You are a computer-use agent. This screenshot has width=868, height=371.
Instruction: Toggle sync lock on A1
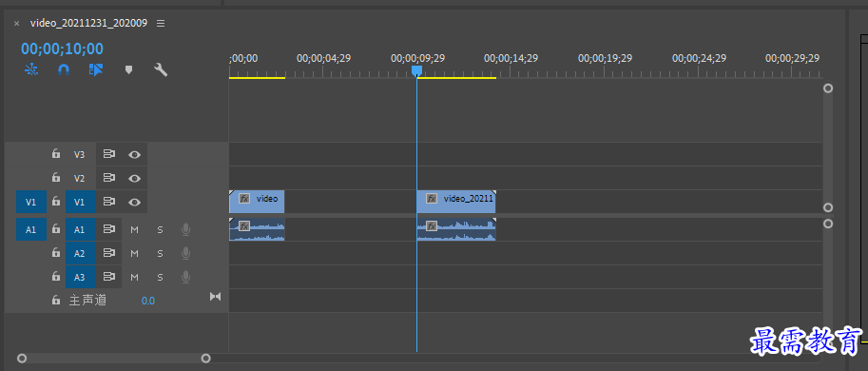(x=109, y=229)
